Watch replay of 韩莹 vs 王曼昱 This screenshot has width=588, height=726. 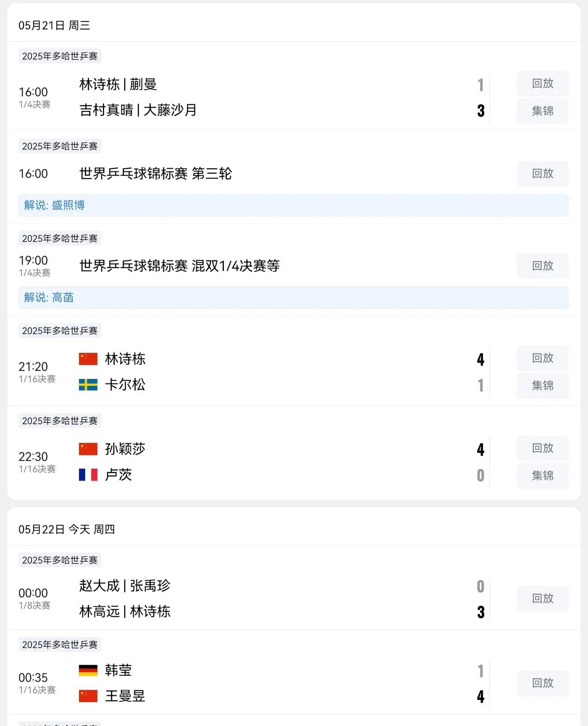[542, 683]
